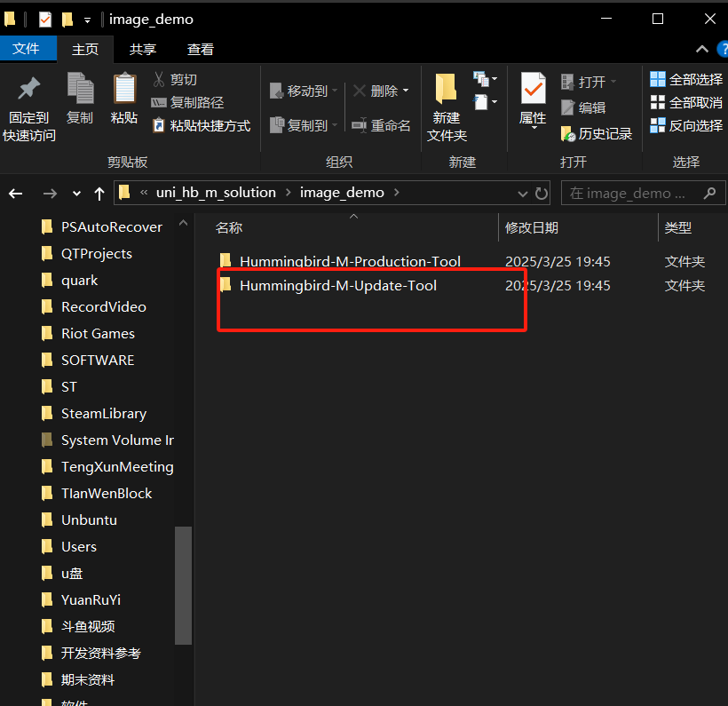Create a new folder with 新建文件夹

[447, 107]
